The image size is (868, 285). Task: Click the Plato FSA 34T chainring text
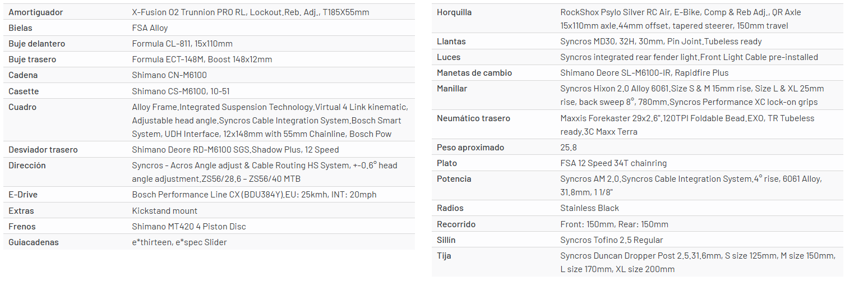[613, 163]
